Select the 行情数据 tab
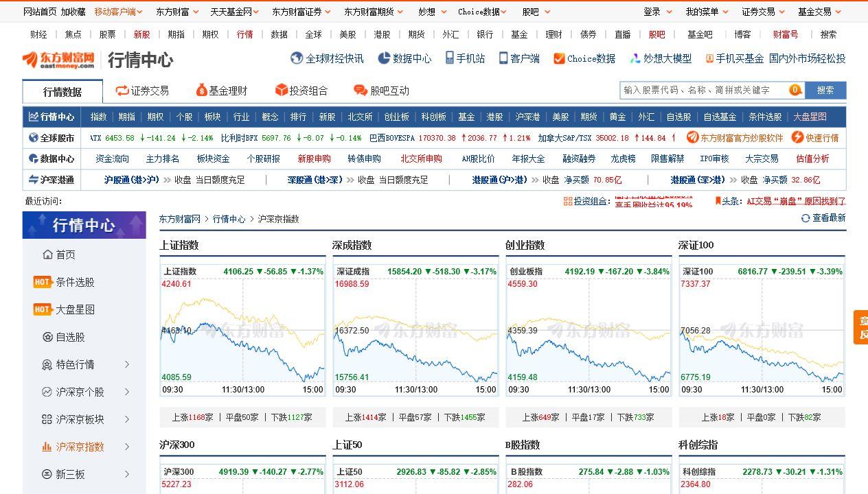 62,91
